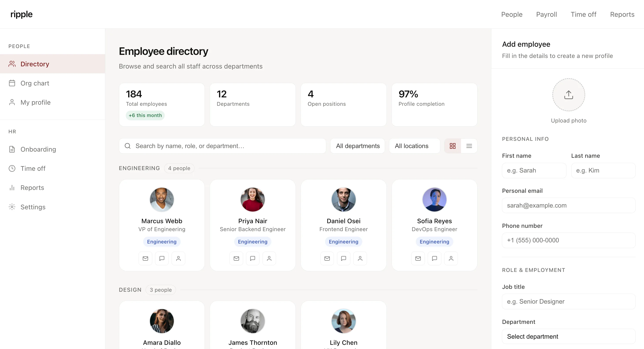Click the My profile person icon
This screenshot has height=349, width=644.
point(12,102)
